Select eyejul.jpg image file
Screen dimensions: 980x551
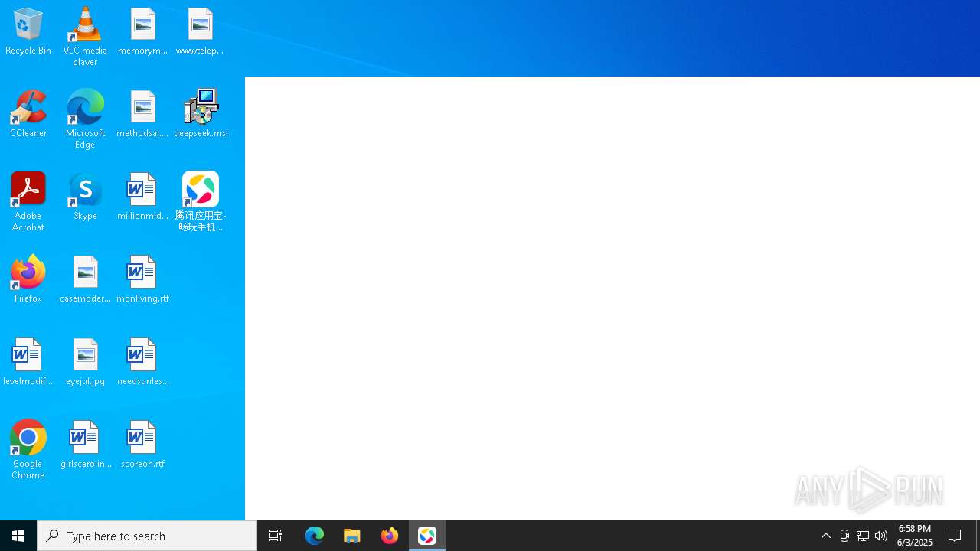pyautogui.click(x=85, y=362)
